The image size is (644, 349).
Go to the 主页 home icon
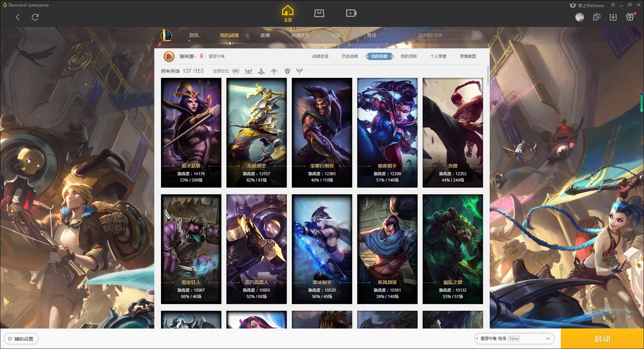coord(288,14)
